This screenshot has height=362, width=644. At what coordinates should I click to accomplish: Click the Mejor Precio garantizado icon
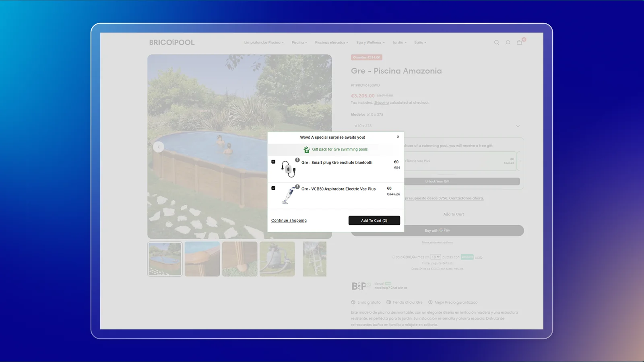[430, 302]
